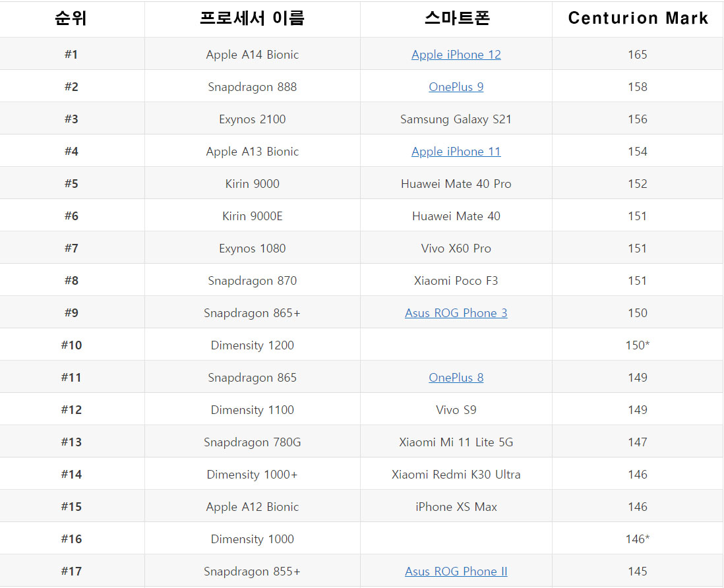Select the Apple A12 Bionic cell
Viewport: 724px width, 588px height.
pyautogui.click(x=252, y=507)
